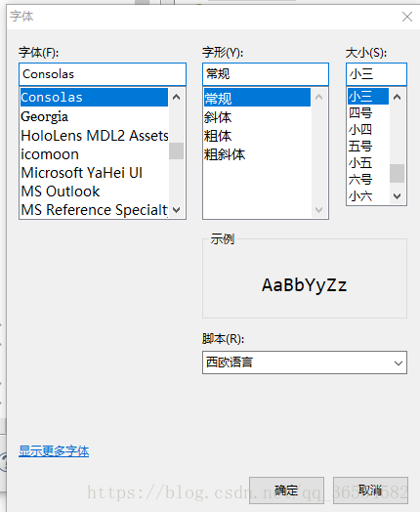Click the 显示更多字体 link
Screen dimensions: 420x512
point(54,451)
